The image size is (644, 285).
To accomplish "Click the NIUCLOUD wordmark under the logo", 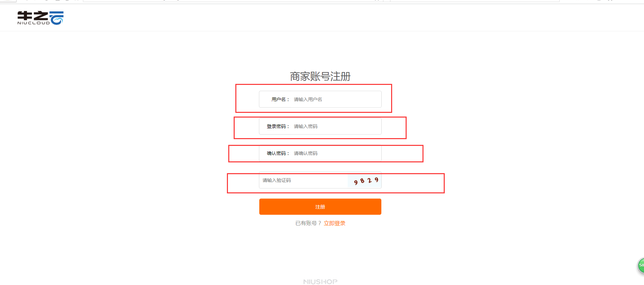I will pyautogui.click(x=33, y=23).
